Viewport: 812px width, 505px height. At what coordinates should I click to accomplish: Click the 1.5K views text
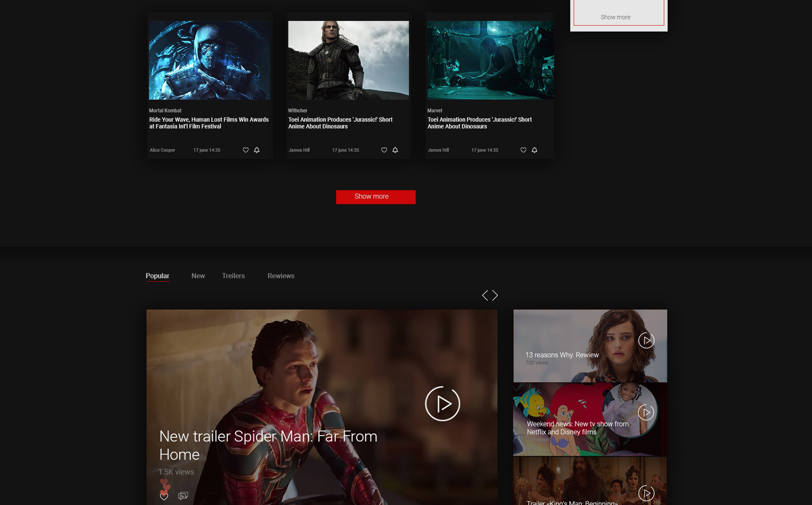pyautogui.click(x=176, y=472)
